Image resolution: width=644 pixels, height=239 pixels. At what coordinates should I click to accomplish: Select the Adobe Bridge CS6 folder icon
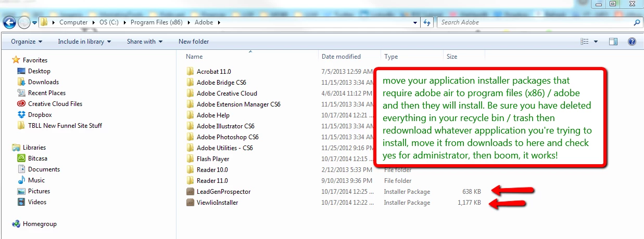point(190,83)
